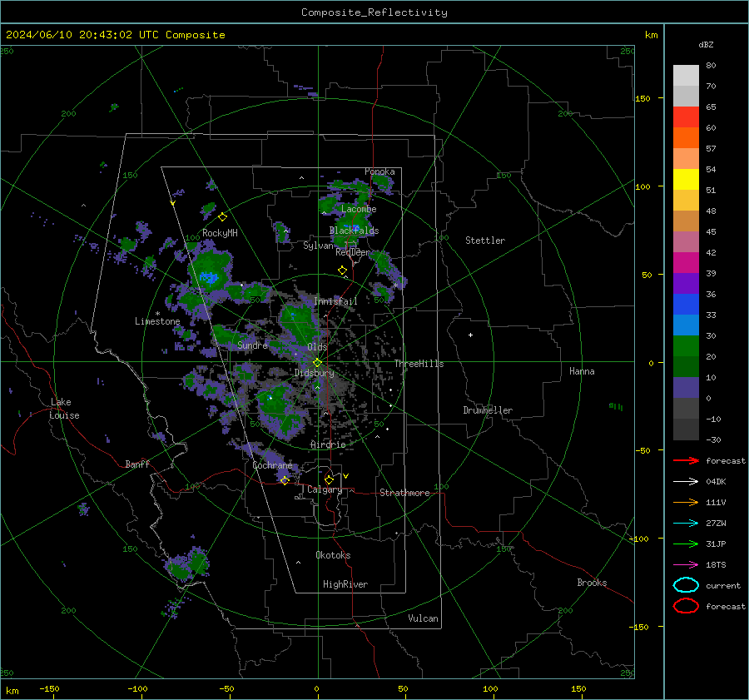Viewport: 749px width, 700px height.
Task: Pick the light gray 70-80 dBZ swatch
Action: 686,76
